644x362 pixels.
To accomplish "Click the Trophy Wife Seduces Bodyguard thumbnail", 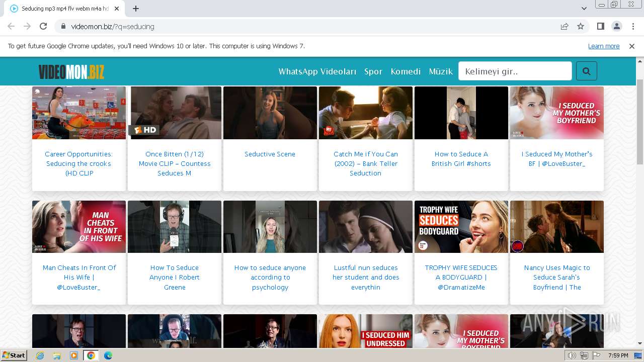I will (461, 227).
